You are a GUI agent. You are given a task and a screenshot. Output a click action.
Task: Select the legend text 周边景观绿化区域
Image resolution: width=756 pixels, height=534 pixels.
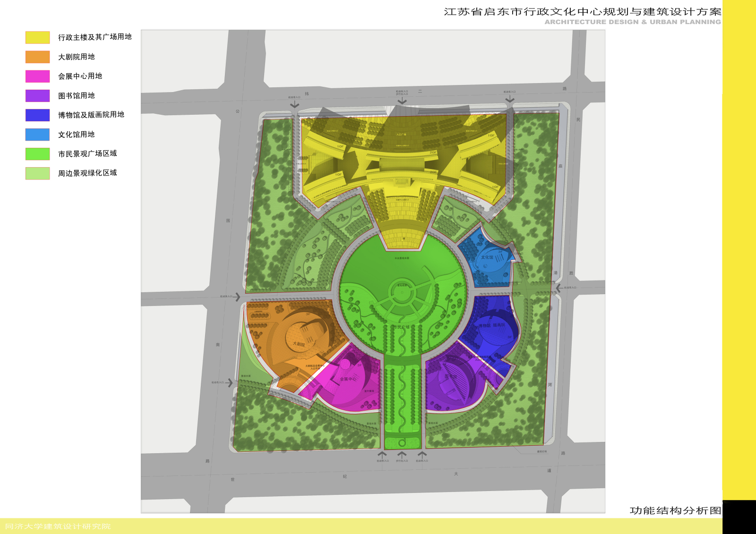coord(87,173)
